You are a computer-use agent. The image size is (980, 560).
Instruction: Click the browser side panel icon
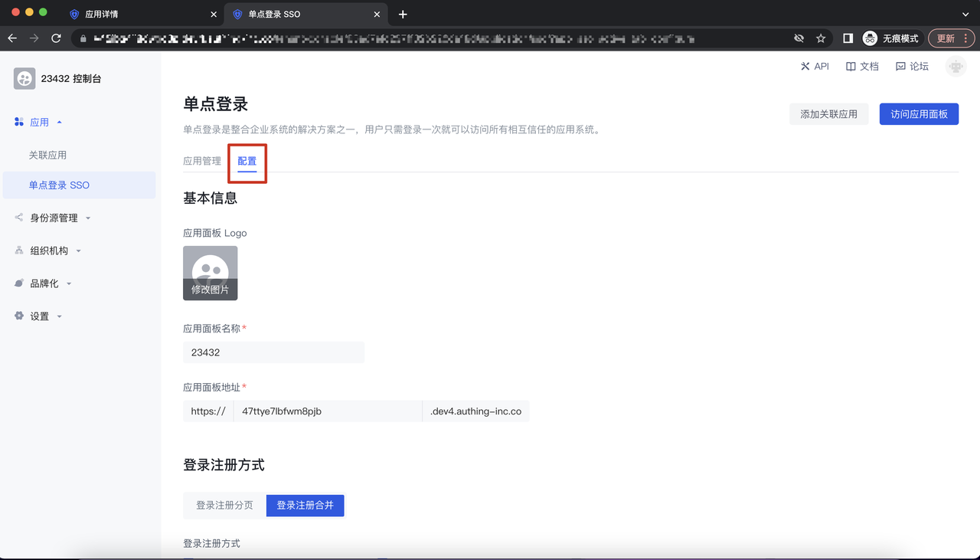(x=848, y=38)
